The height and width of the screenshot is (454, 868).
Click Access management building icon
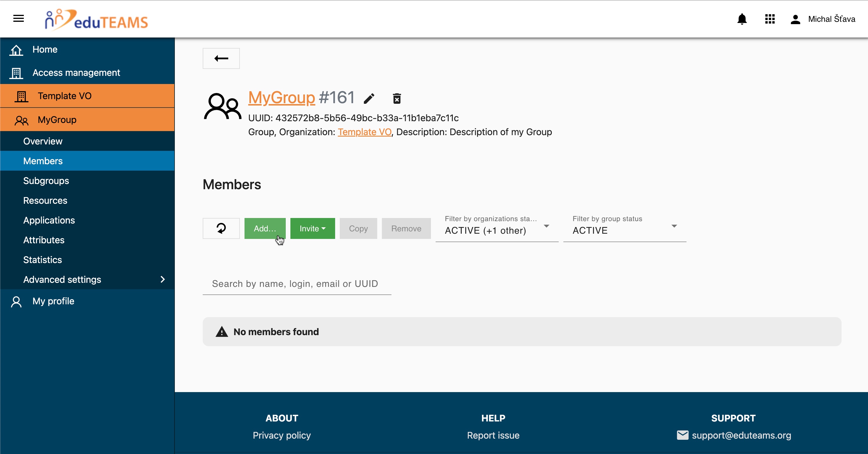(16, 73)
